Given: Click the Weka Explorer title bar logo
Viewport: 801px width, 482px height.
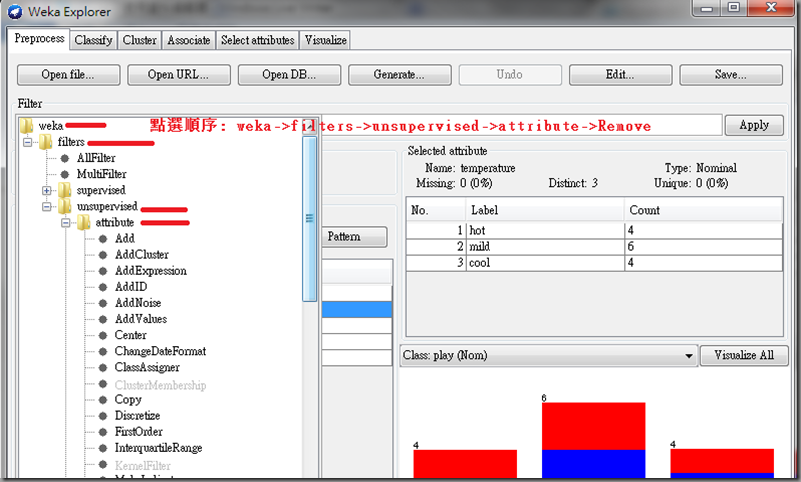Looking at the screenshot, I should (15, 11).
